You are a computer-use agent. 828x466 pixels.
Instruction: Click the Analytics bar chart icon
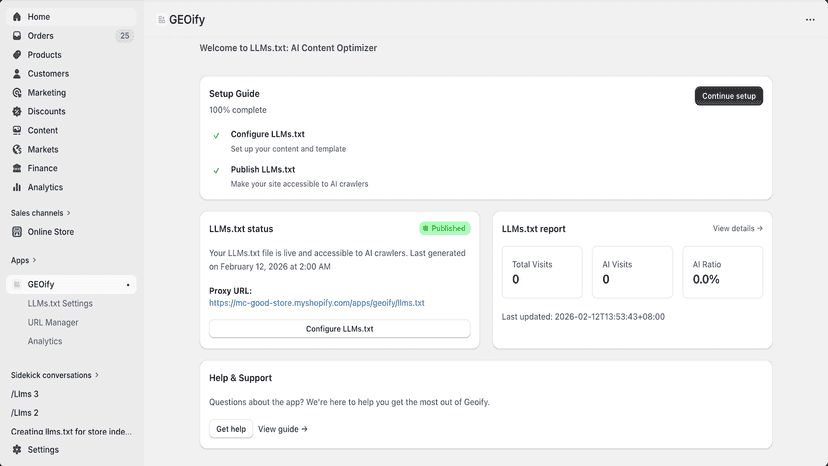click(x=17, y=187)
